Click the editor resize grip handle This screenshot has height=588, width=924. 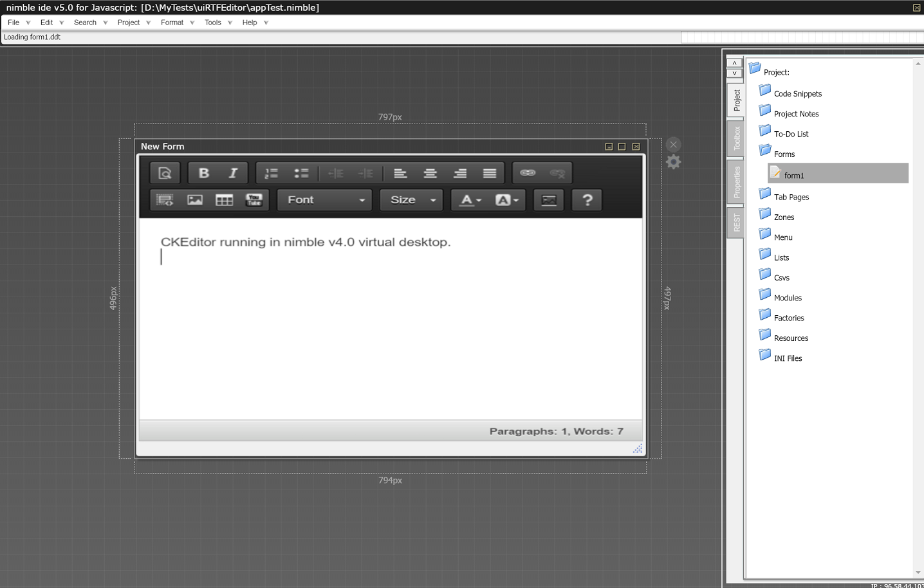point(637,448)
